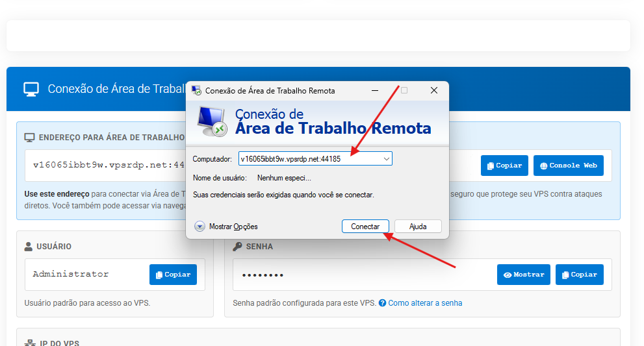Open the Computador combo box dropdown arrow
This screenshot has width=644, height=346.
tap(387, 158)
